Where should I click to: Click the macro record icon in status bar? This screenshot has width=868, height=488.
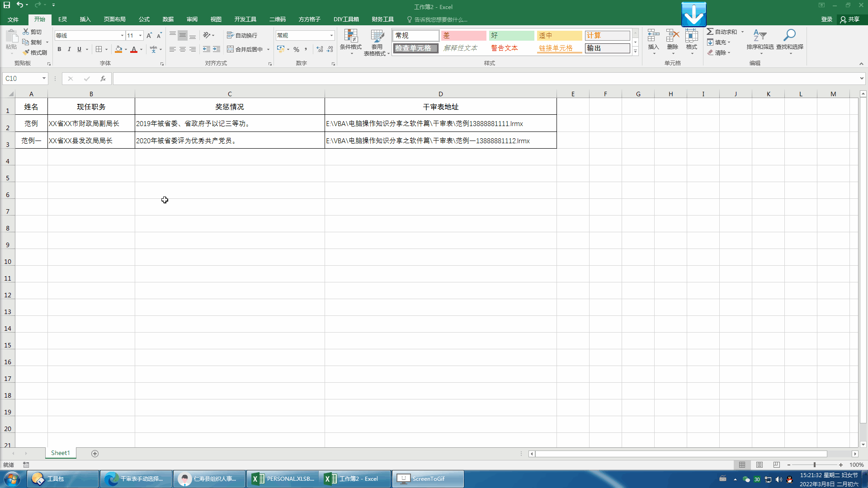[26, 465]
